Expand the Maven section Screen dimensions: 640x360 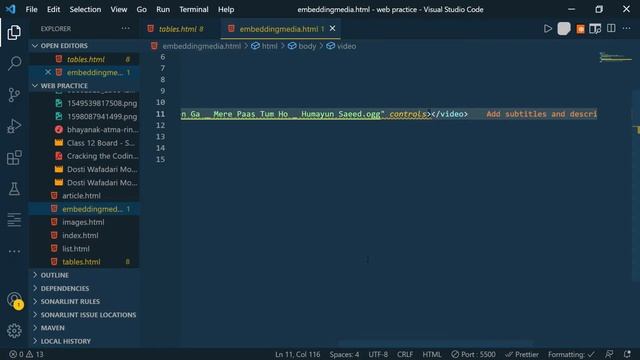84,328
